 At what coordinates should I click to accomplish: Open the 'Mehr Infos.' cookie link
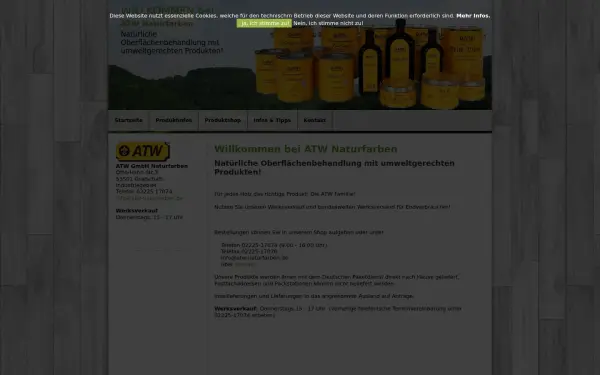coord(473,16)
